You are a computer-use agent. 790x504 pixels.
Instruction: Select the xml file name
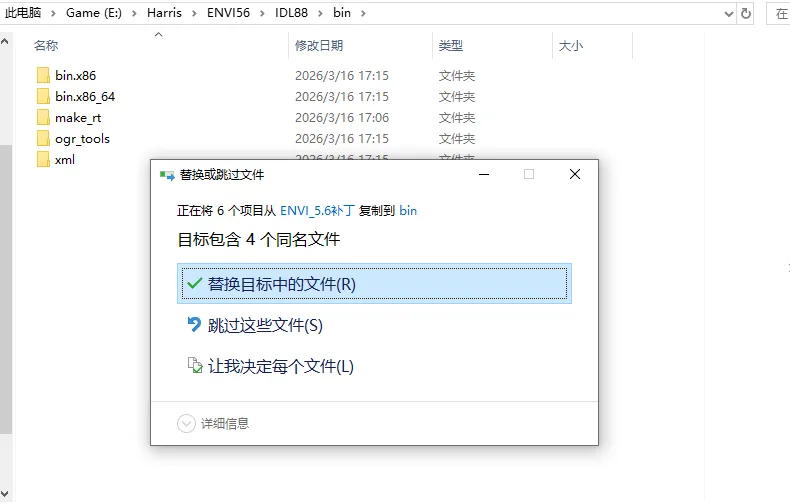(65, 160)
